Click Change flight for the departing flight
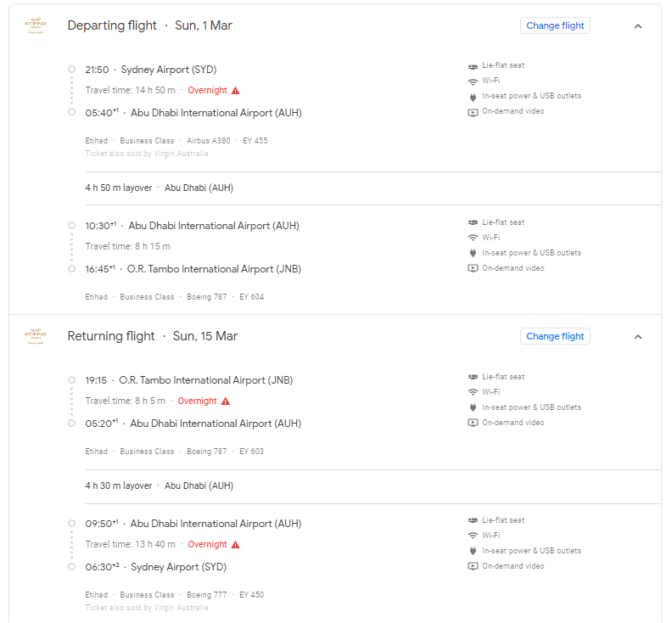672x623 pixels. [x=555, y=25]
